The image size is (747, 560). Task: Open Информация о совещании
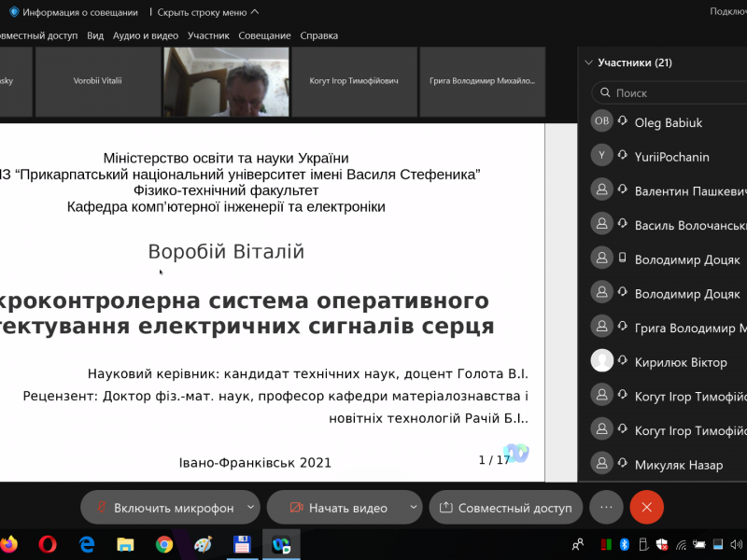[73, 12]
